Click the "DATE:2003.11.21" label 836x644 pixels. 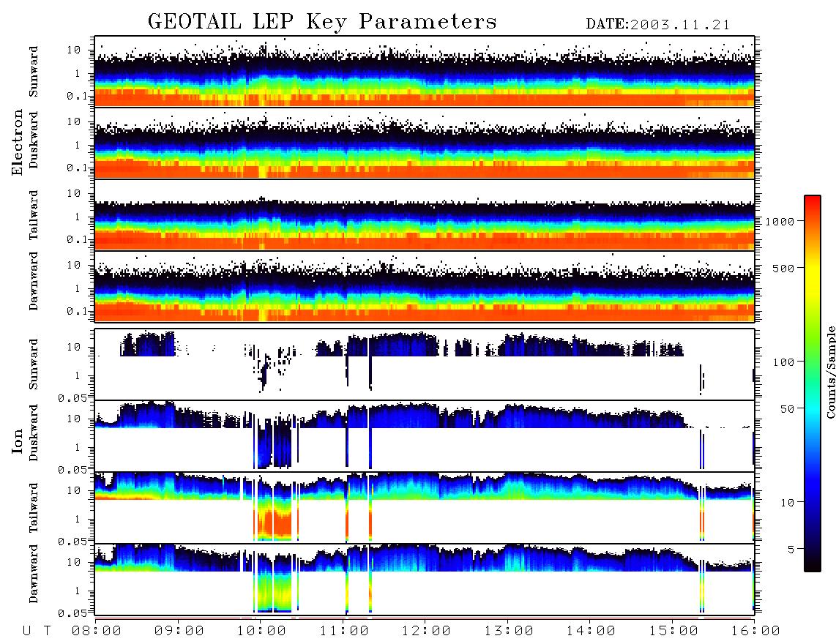(x=658, y=25)
